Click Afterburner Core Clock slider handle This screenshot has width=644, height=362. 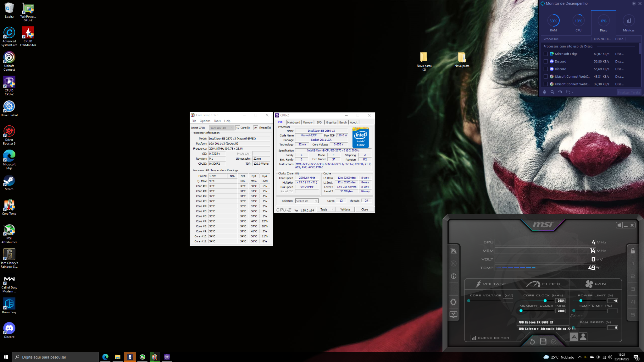(x=545, y=301)
